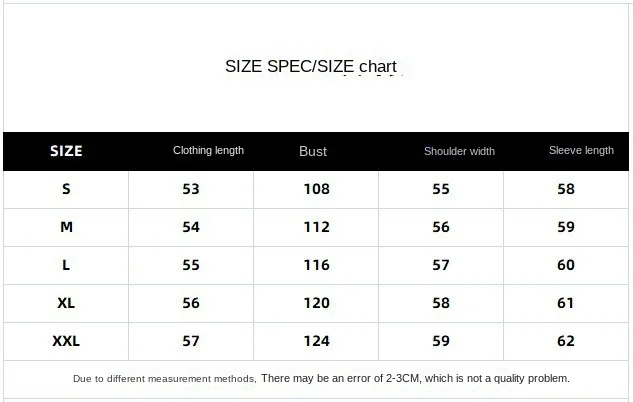
Task: Select the bust value 112
Action: point(316,227)
